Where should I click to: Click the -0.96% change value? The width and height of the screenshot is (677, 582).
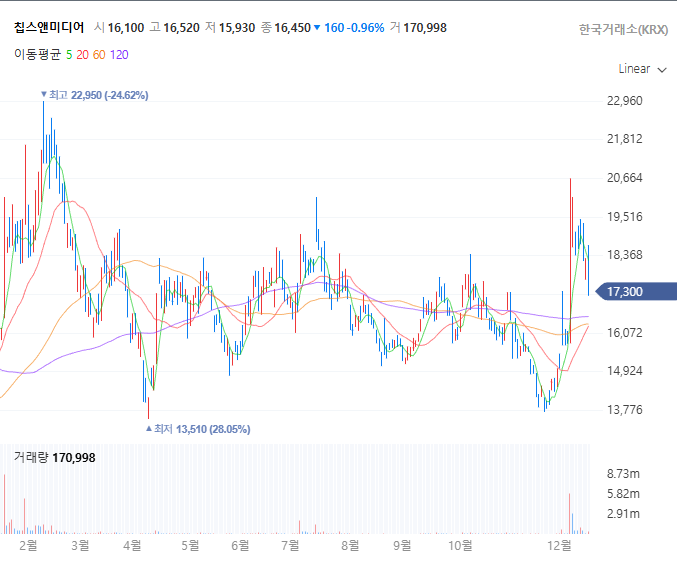pos(367,28)
